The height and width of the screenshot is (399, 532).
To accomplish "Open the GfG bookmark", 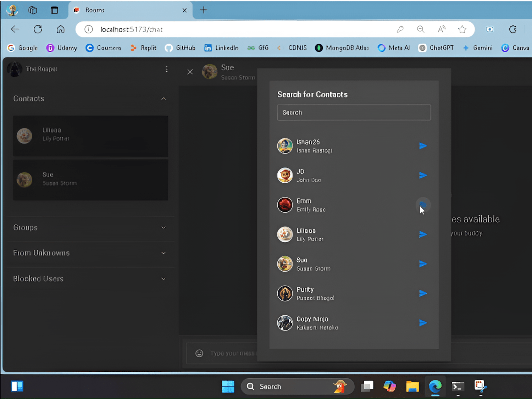I will (258, 48).
